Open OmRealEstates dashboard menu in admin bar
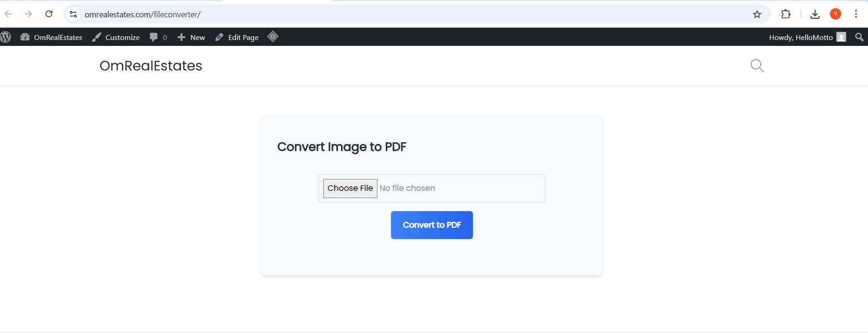Viewport: 868px width, 333px height. tap(51, 37)
